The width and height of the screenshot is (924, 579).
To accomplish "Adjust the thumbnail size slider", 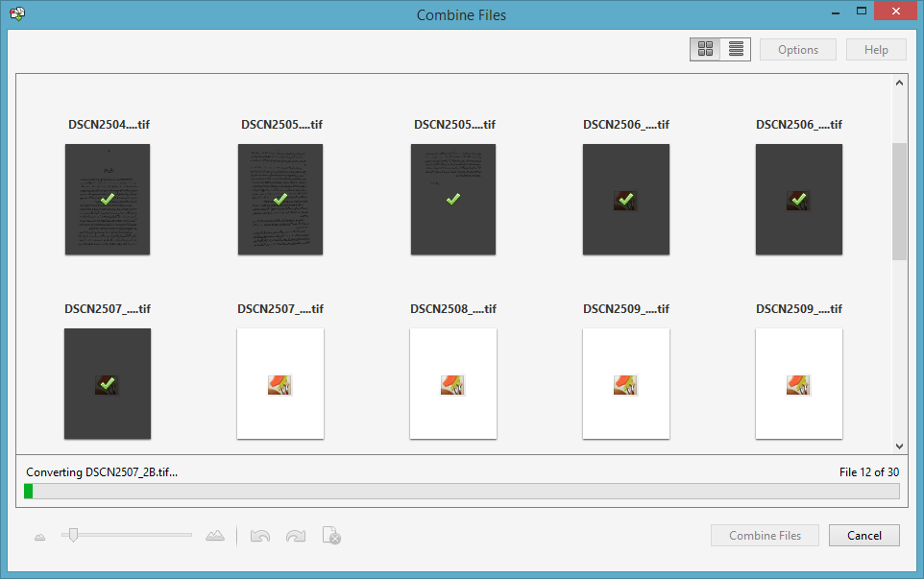I will [74, 535].
